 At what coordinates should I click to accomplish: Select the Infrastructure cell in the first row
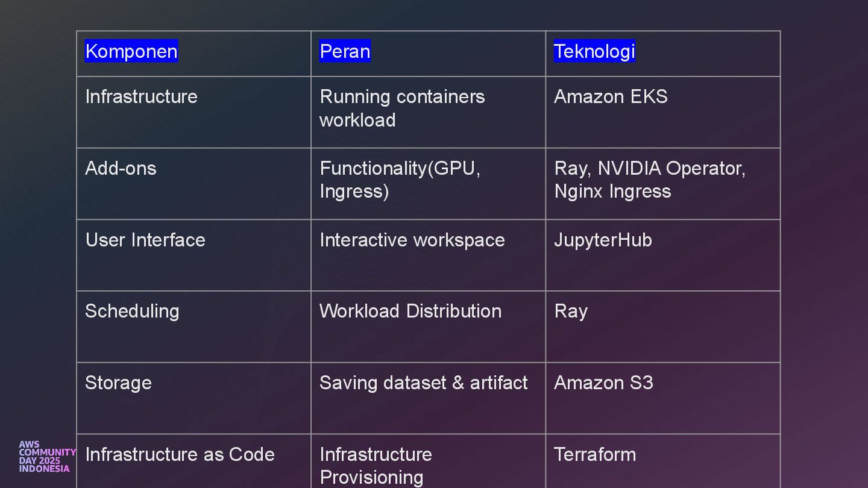(x=142, y=97)
